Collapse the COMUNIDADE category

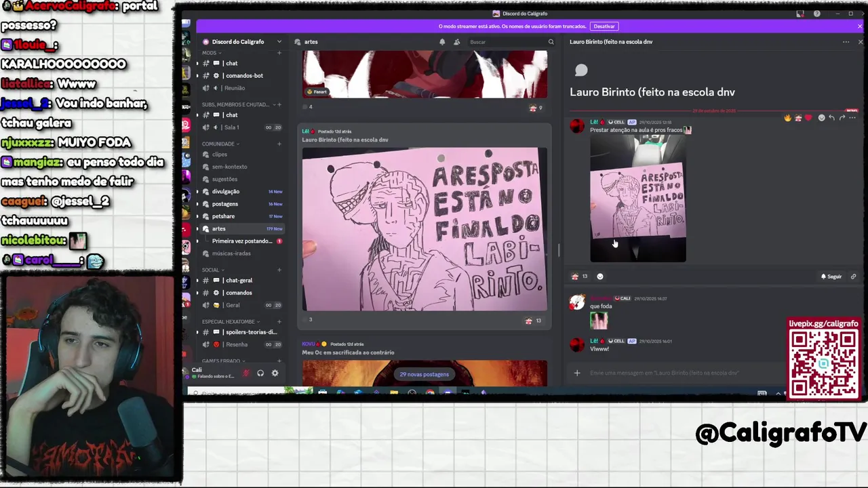(x=220, y=144)
